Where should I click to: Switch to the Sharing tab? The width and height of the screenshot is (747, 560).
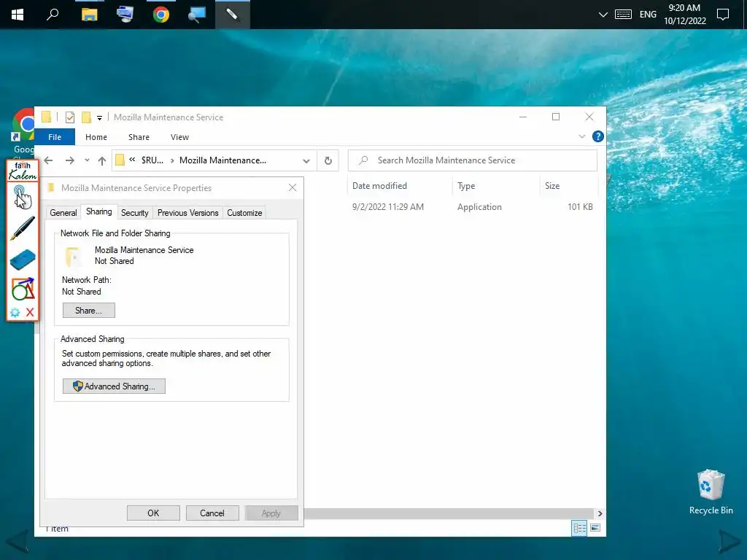[99, 212]
